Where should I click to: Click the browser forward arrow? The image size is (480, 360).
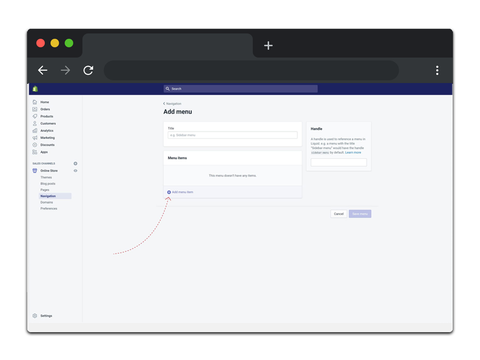pos(65,70)
